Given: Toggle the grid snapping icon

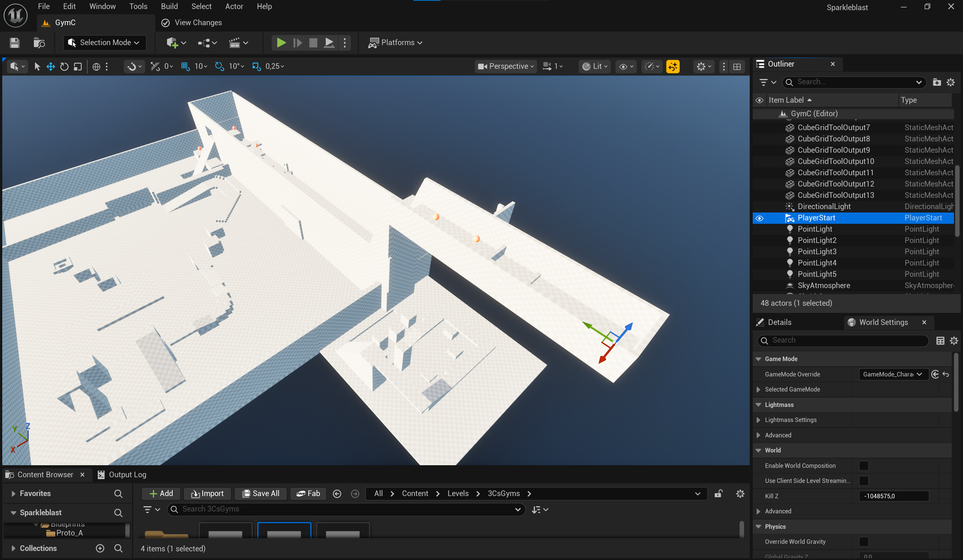Looking at the screenshot, I should click(185, 67).
